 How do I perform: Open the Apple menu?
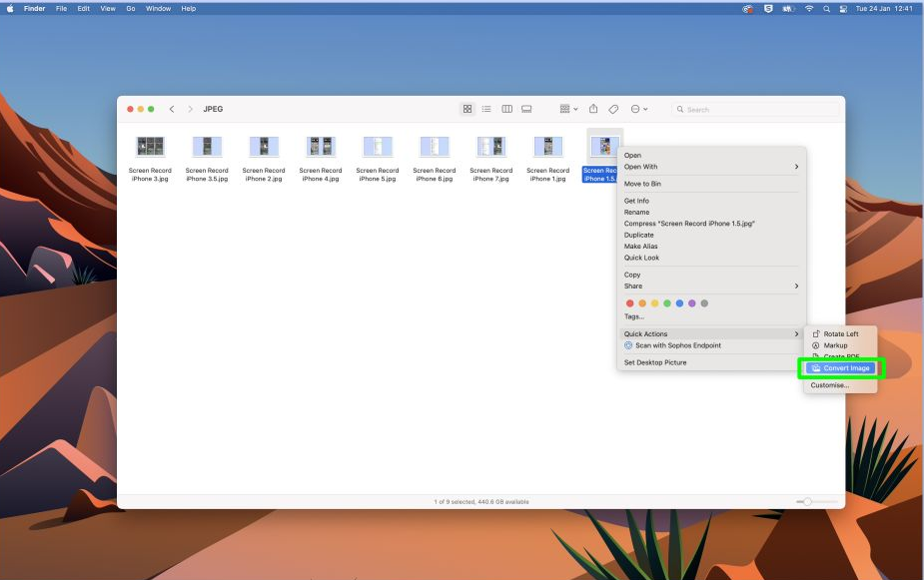10,9
